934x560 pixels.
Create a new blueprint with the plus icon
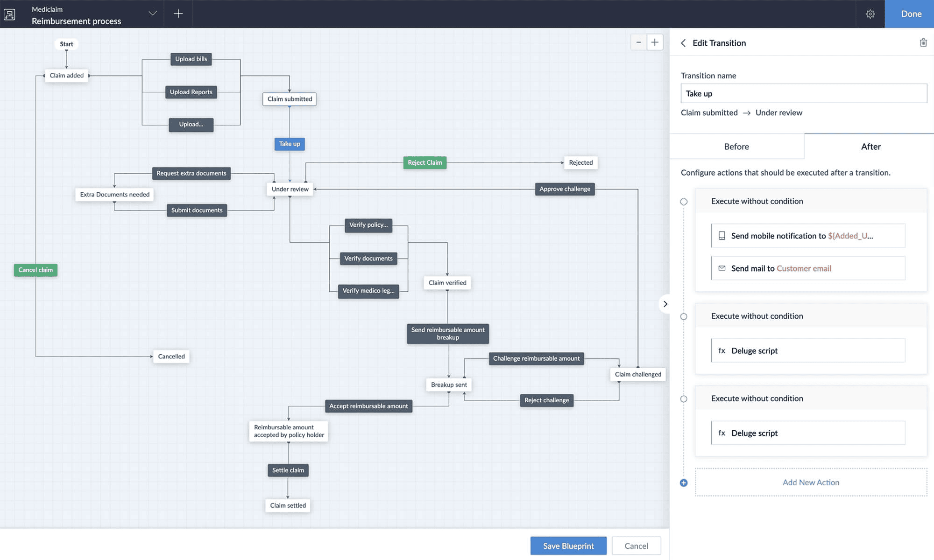(x=178, y=14)
